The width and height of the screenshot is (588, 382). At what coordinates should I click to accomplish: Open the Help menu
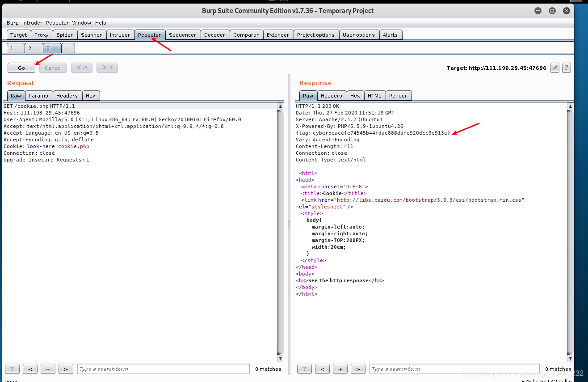tap(101, 23)
